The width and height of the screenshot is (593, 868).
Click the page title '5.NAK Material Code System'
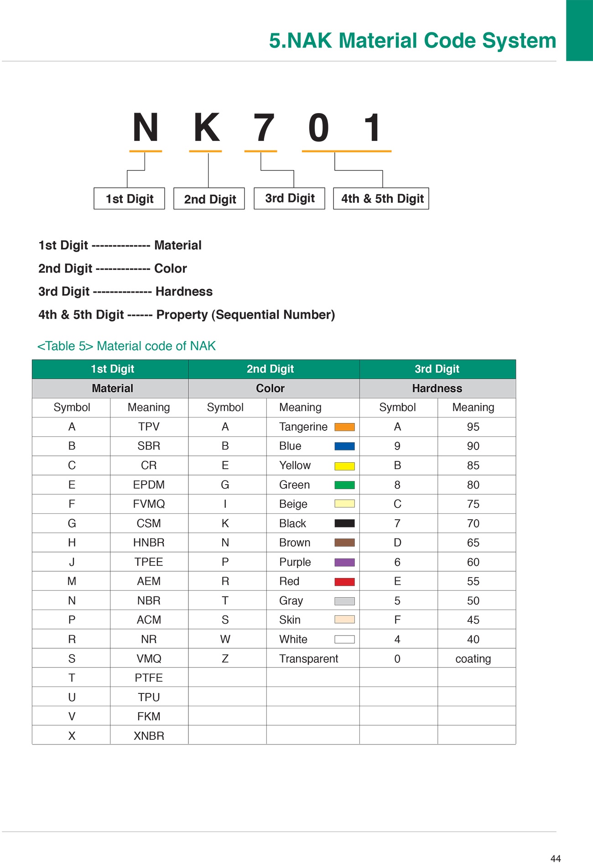(x=412, y=41)
